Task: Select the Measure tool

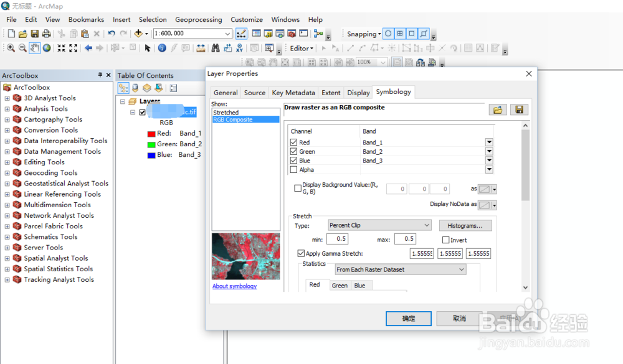Action: click(x=201, y=48)
